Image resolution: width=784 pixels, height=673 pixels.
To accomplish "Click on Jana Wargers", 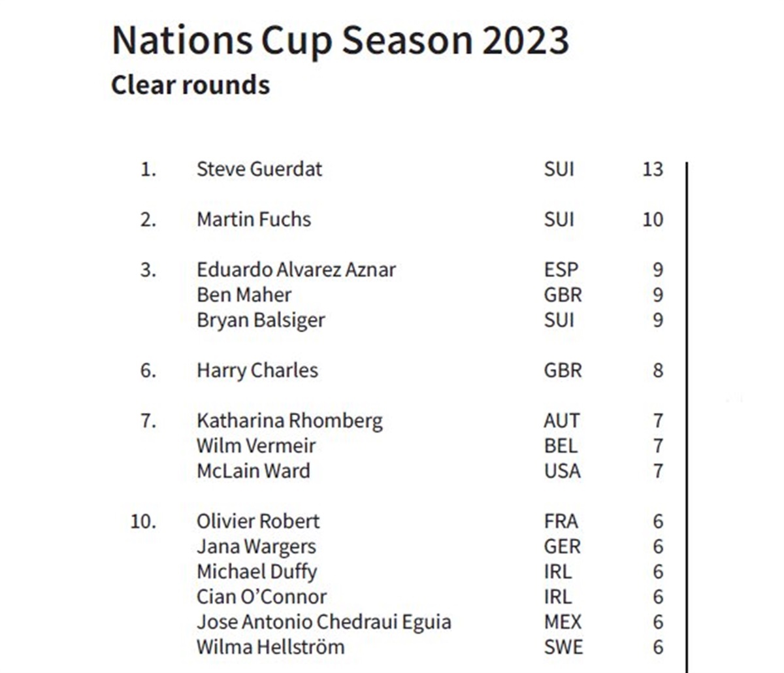I will (256, 546).
